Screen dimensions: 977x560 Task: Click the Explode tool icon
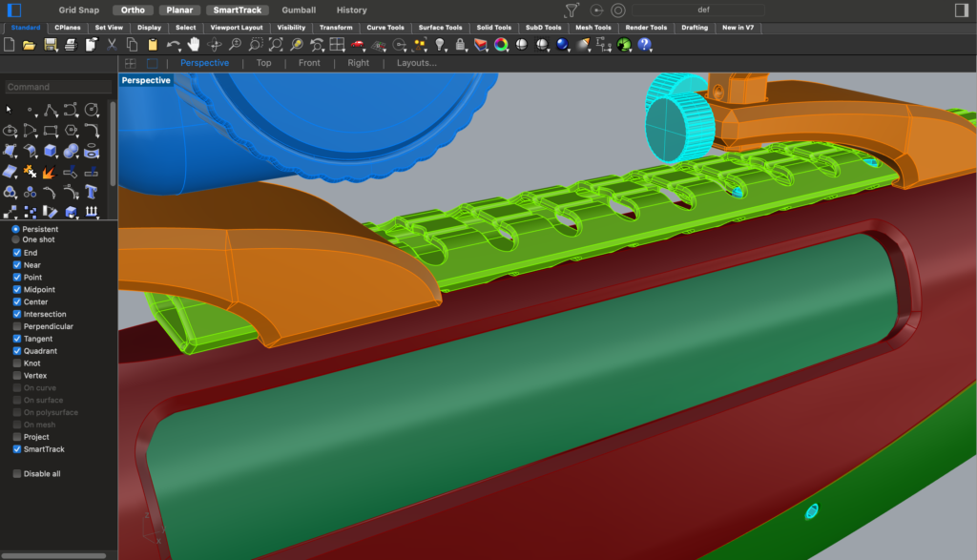51,173
